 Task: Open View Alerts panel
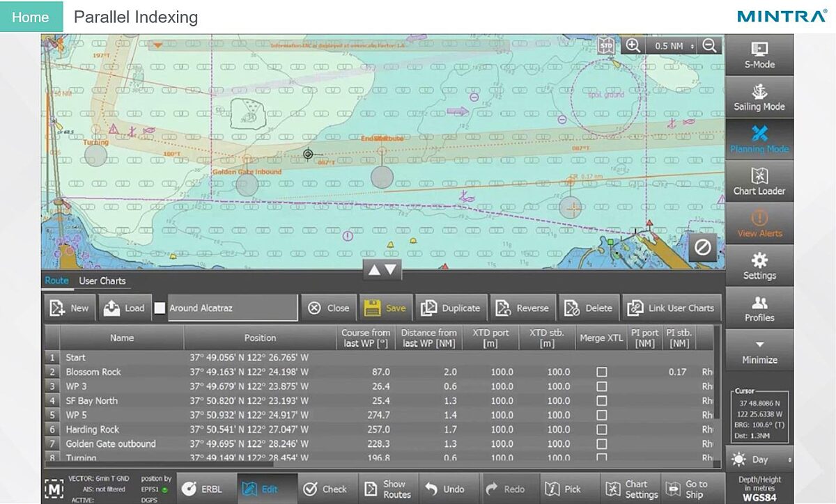coord(759,223)
